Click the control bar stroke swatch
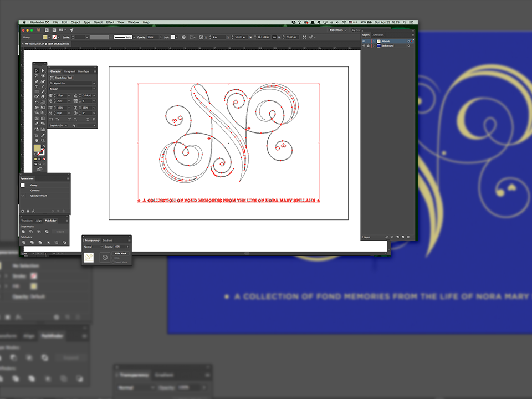 (x=54, y=37)
